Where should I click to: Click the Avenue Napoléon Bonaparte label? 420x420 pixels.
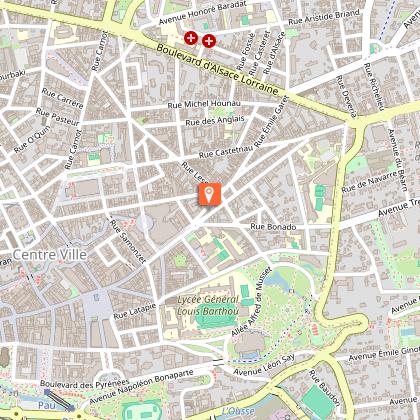pyautogui.click(x=141, y=386)
